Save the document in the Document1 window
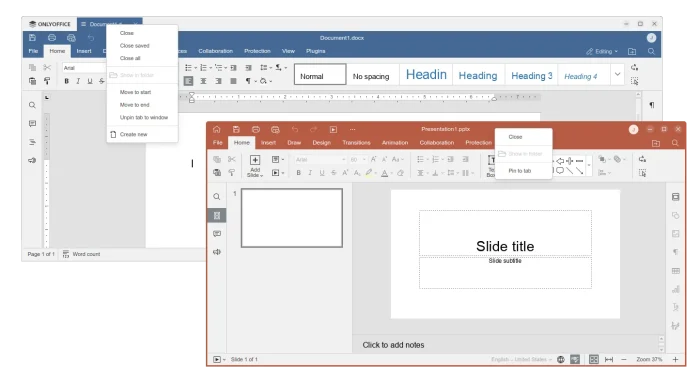 pos(32,38)
